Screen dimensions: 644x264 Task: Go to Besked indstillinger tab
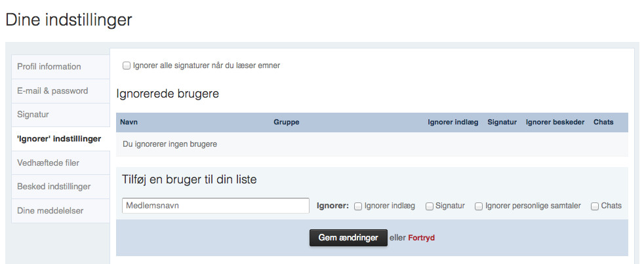(x=61, y=187)
